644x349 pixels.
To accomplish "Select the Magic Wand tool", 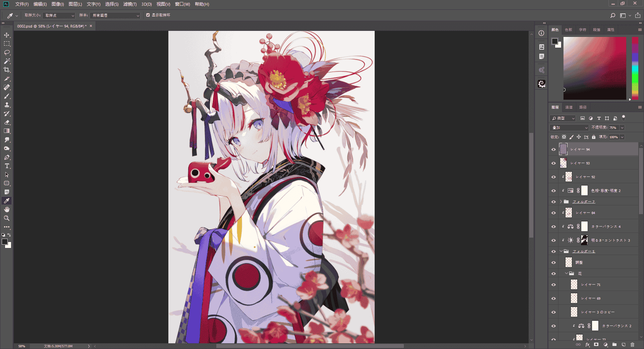I will coord(7,61).
